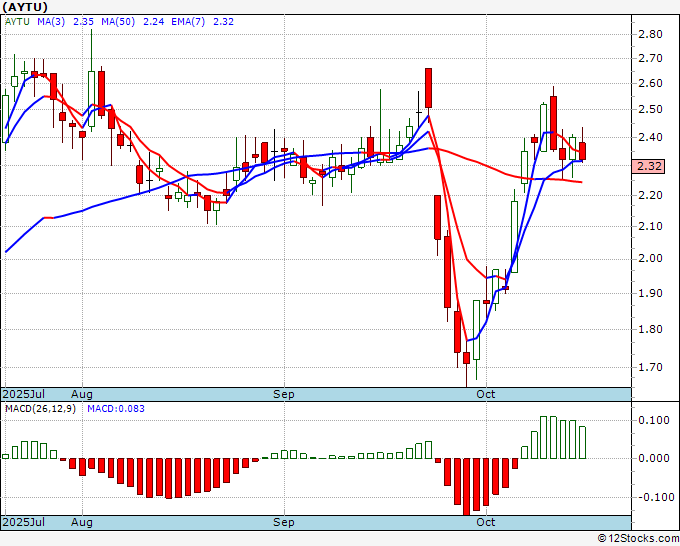Click the 2.00 price axis label
Viewport: 680px width, 546px height.
coord(651,258)
